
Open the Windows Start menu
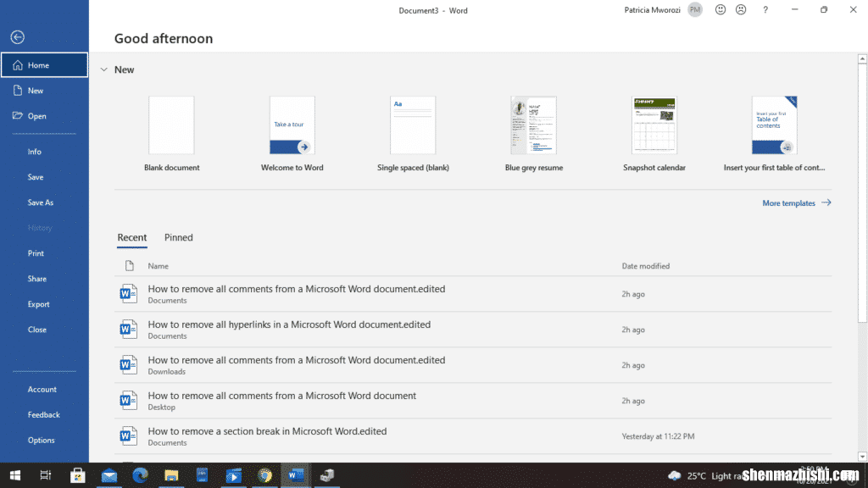(x=15, y=475)
